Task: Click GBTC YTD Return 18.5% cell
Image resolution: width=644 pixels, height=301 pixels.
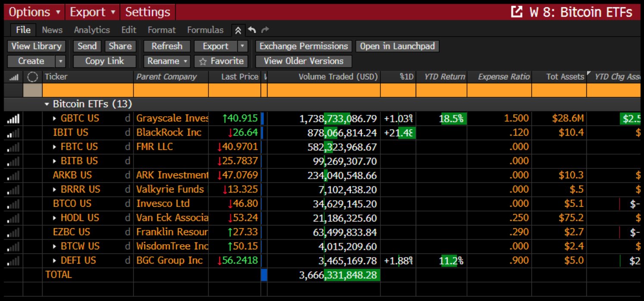Action: click(442, 118)
